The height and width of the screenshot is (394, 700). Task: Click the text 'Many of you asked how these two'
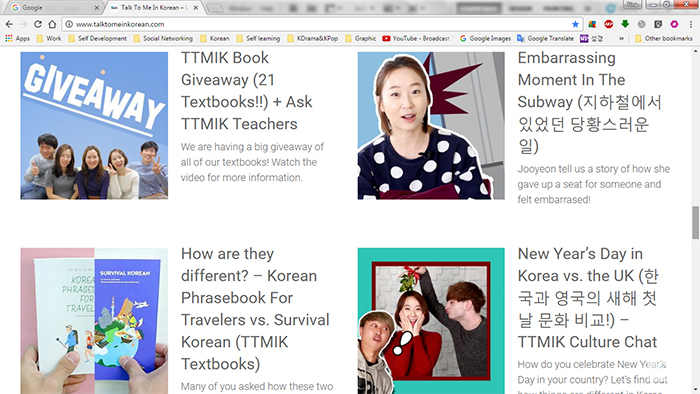click(257, 386)
